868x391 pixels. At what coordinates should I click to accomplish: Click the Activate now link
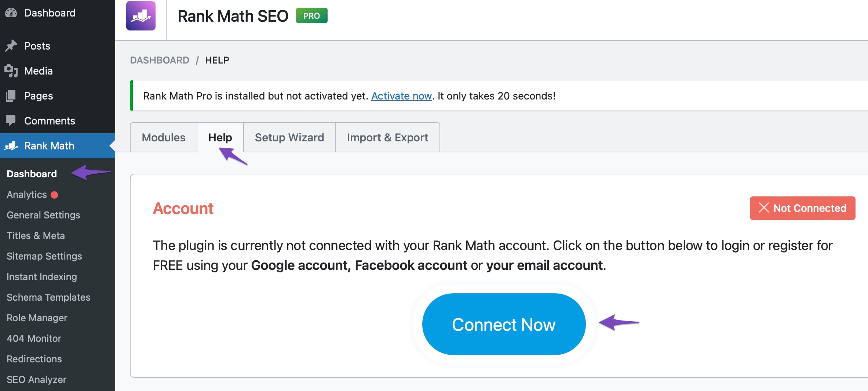pos(401,96)
